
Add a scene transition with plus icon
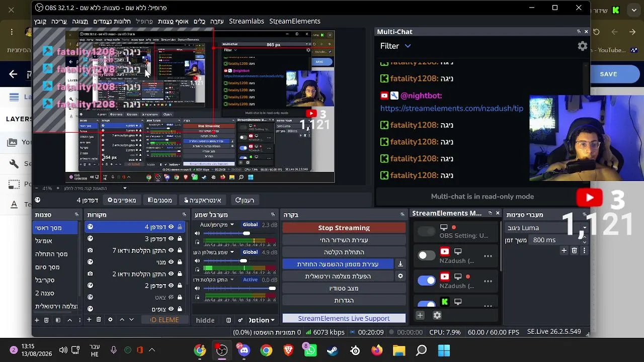[x=564, y=250]
